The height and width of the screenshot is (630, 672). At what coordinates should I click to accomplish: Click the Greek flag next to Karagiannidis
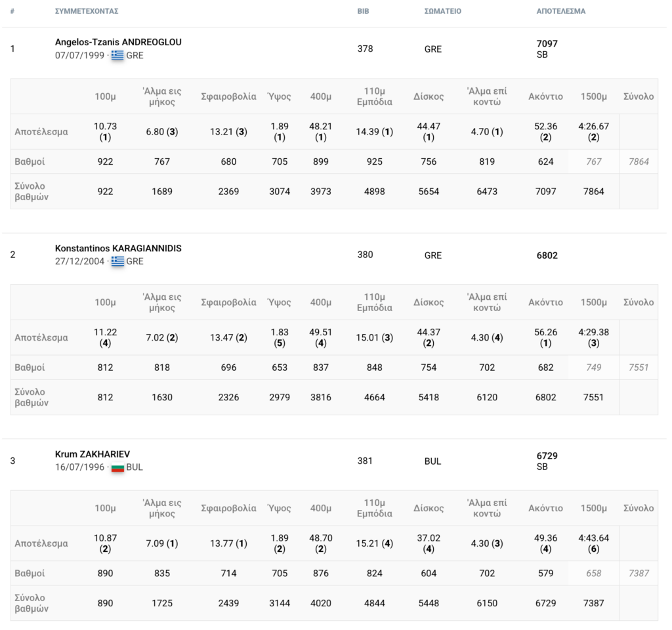[x=117, y=261]
